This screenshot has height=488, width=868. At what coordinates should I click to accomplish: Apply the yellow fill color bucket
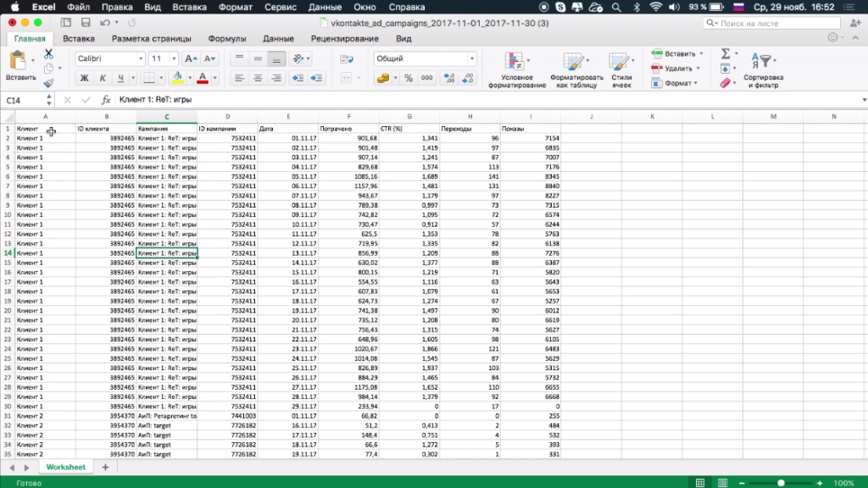tap(178, 78)
